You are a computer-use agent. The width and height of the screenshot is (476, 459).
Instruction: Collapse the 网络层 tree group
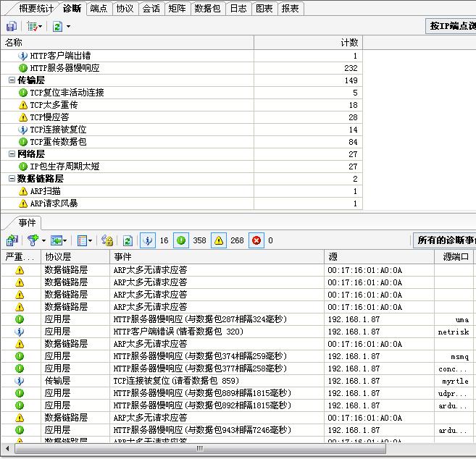(12, 153)
